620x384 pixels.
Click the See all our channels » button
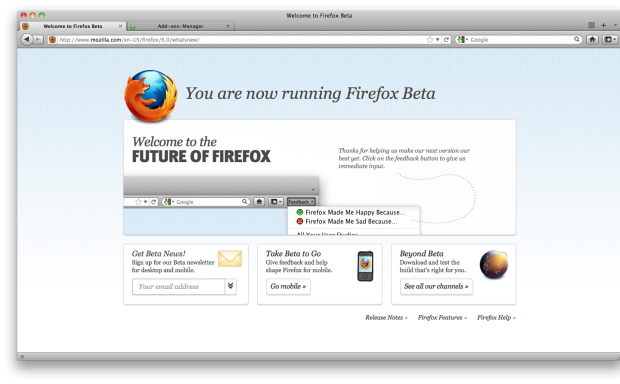tap(436, 286)
